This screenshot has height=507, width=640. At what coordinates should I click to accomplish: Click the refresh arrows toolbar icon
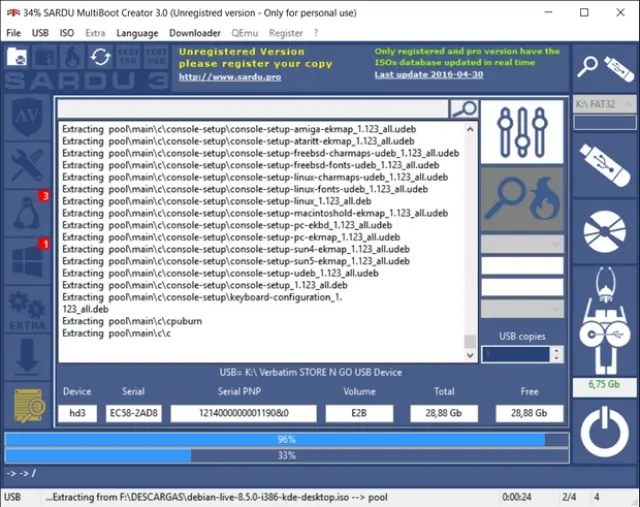[x=99, y=58]
